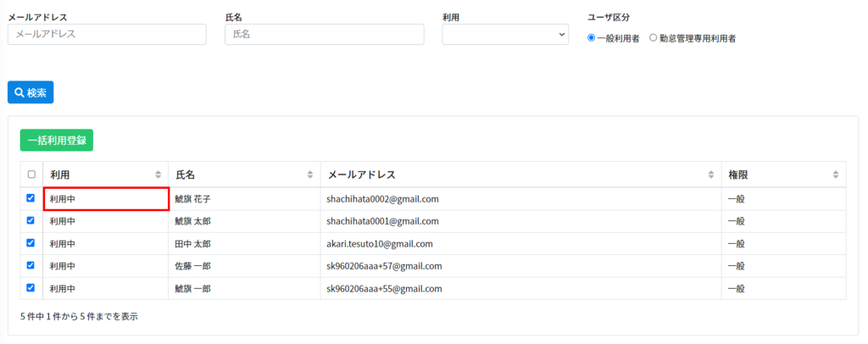This screenshot has width=868, height=344.
Task: Click email shachihata0002@gmail.com
Action: (382, 198)
